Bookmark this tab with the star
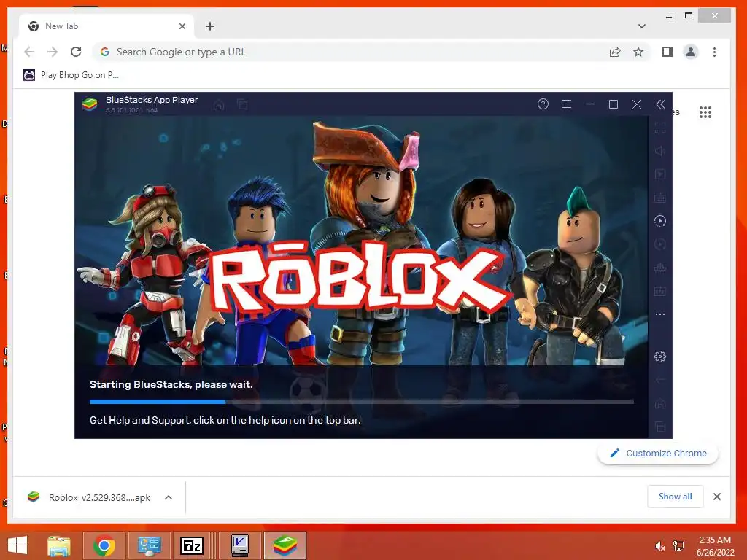Viewport: 747px width, 560px height. click(x=638, y=52)
